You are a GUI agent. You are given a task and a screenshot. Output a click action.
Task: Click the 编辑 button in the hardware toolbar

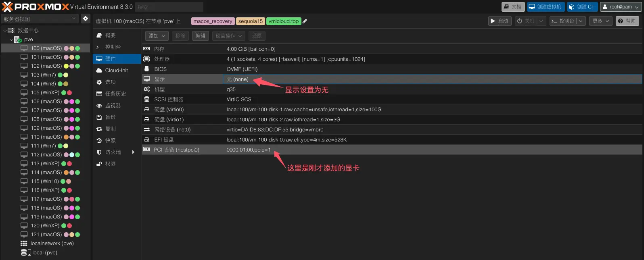point(200,36)
